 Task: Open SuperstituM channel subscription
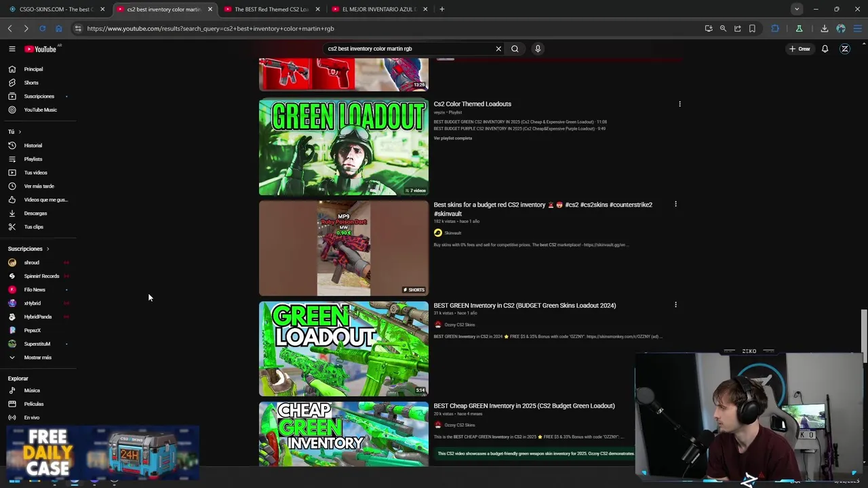[x=37, y=344]
